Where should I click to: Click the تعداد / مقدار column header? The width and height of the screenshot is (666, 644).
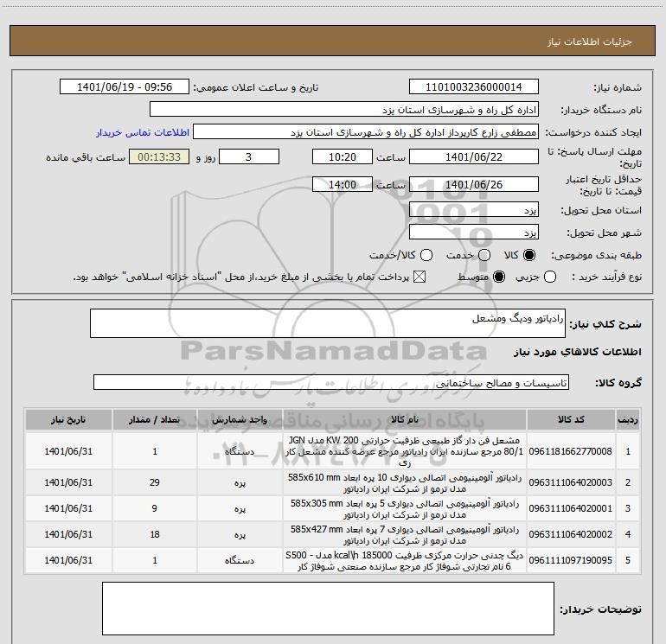[x=155, y=420]
